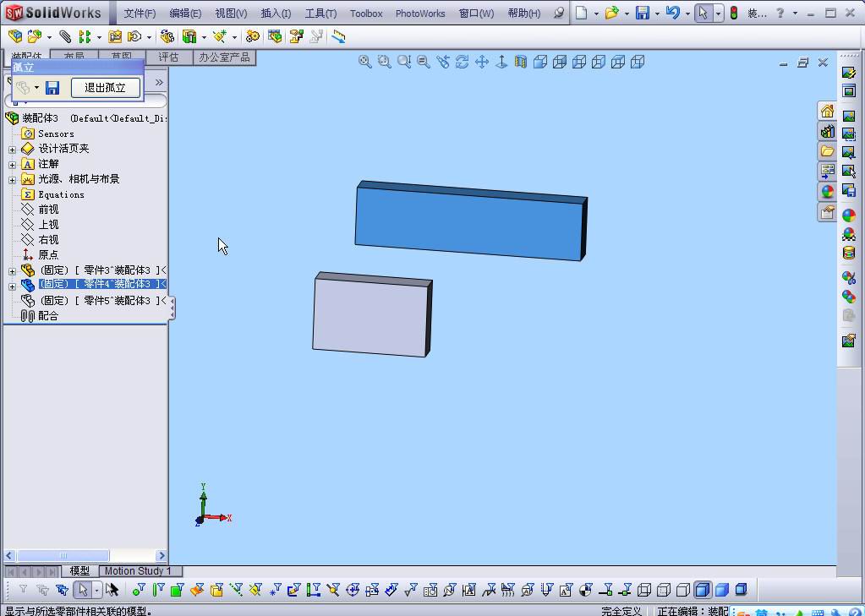Click the Normal To view icon

tap(501, 62)
